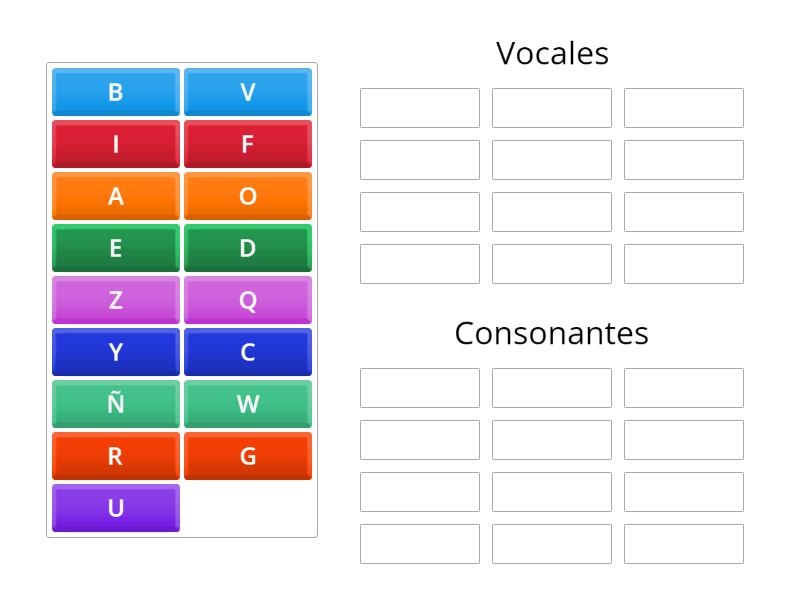Click the Vocales heading
The image size is (800, 600).
click(552, 53)
